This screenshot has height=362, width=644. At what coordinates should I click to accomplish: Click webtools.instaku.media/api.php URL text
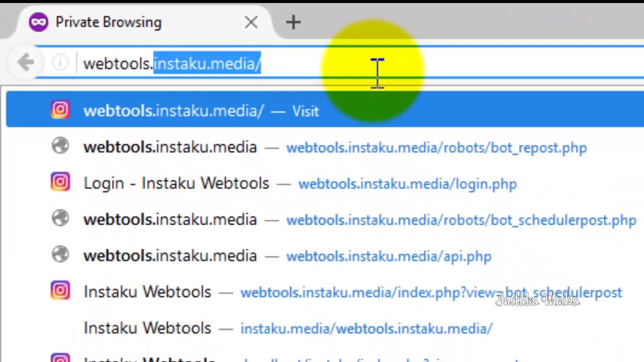[x=389, y=256]
